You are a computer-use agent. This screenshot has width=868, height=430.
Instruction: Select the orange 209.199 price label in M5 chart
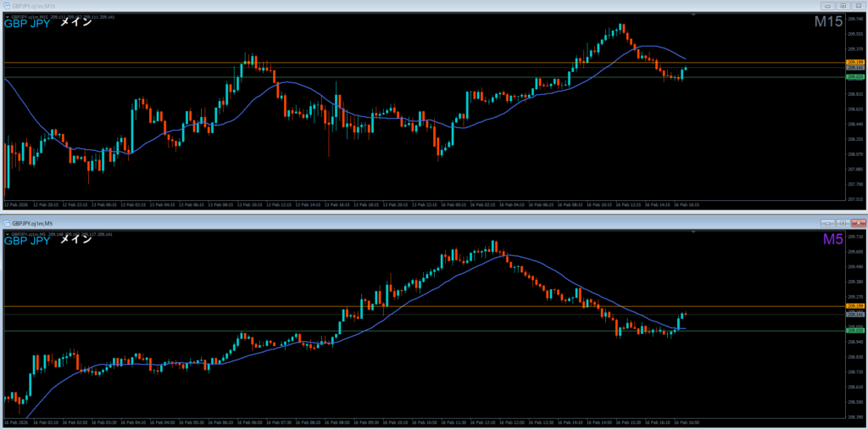(x=855, y=306)
